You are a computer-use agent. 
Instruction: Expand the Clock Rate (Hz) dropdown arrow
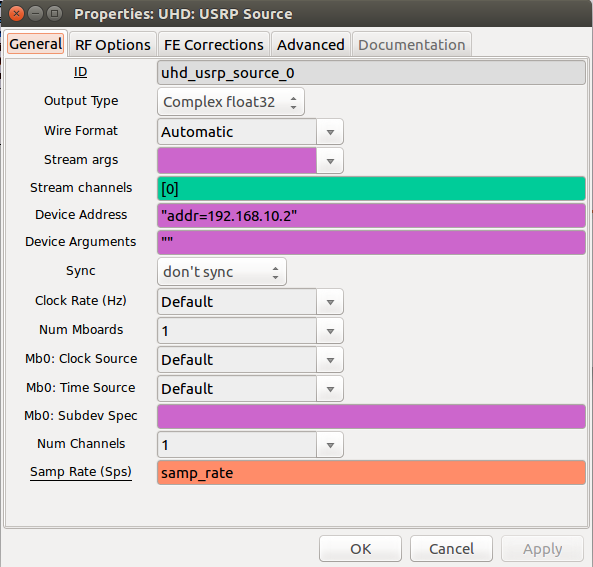330,301
